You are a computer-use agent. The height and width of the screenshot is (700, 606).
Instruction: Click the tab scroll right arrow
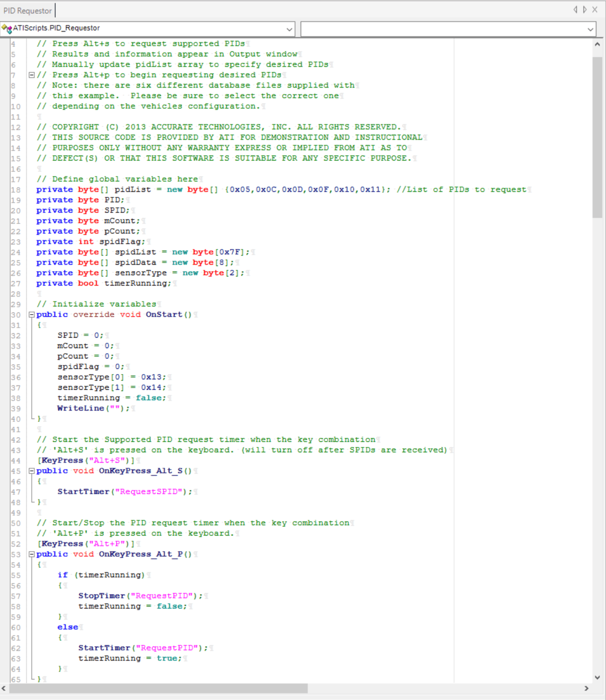click(x=585, y=10)
